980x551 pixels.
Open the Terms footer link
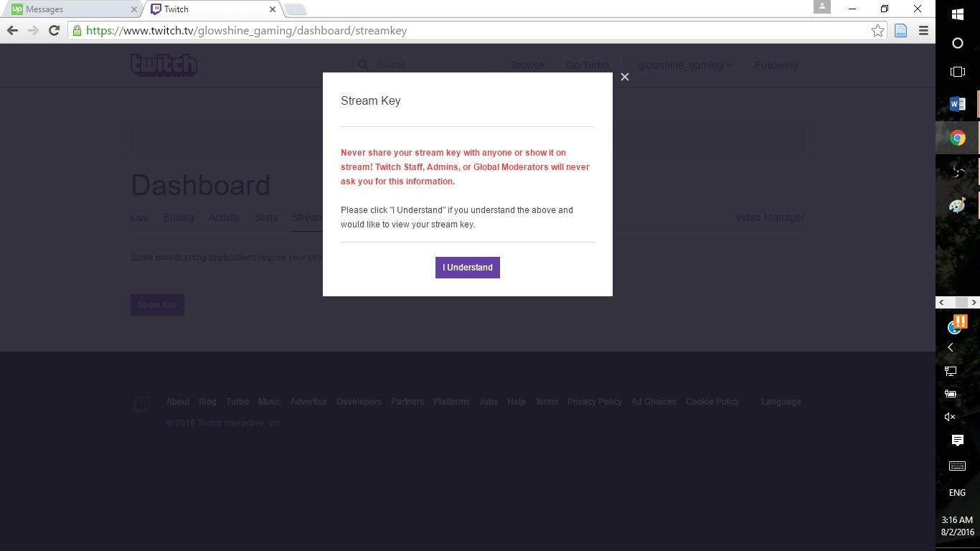(547, 402)
